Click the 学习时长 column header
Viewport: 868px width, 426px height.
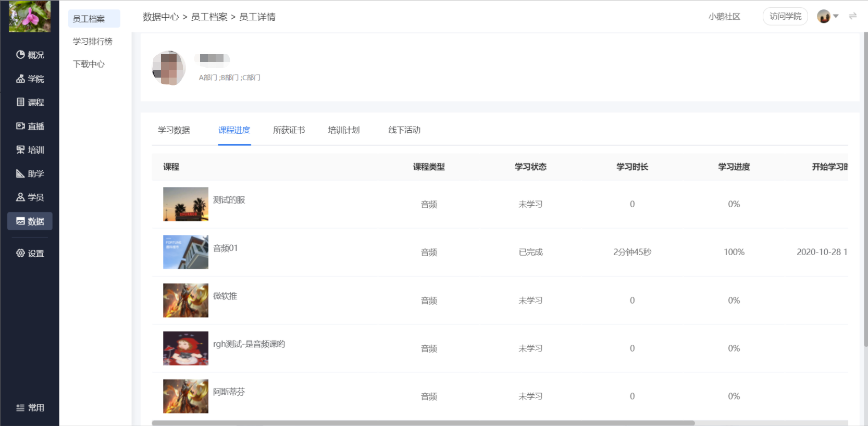point(632,167)
